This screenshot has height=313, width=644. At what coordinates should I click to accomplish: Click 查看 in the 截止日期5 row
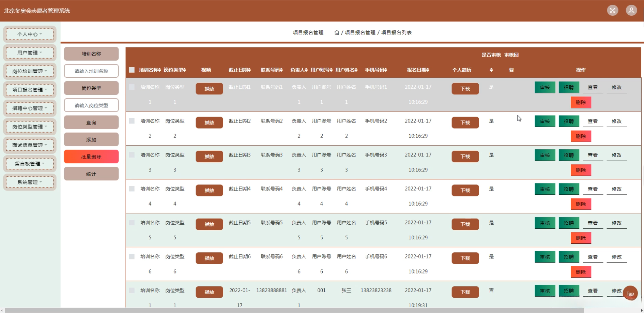tap(593, 223)
